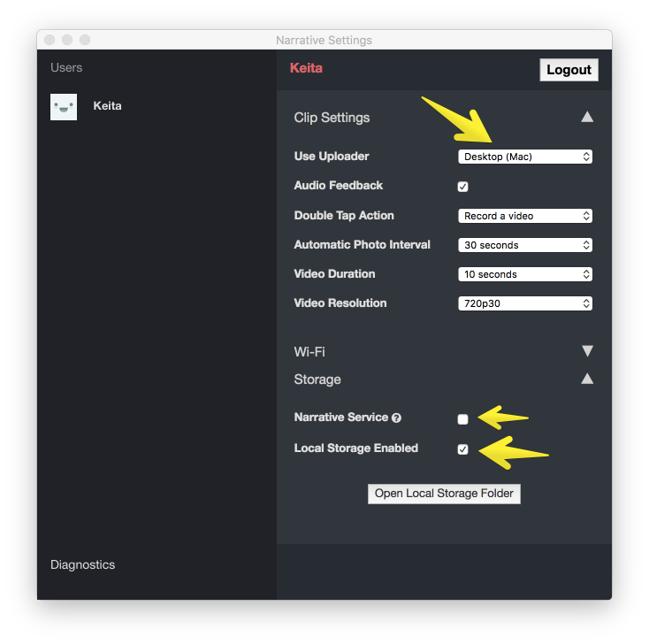Image resolution: width=649 pixels, height=644 pixels.
Task: Click the Wi-Fi section heading
Action: [309, 352]
